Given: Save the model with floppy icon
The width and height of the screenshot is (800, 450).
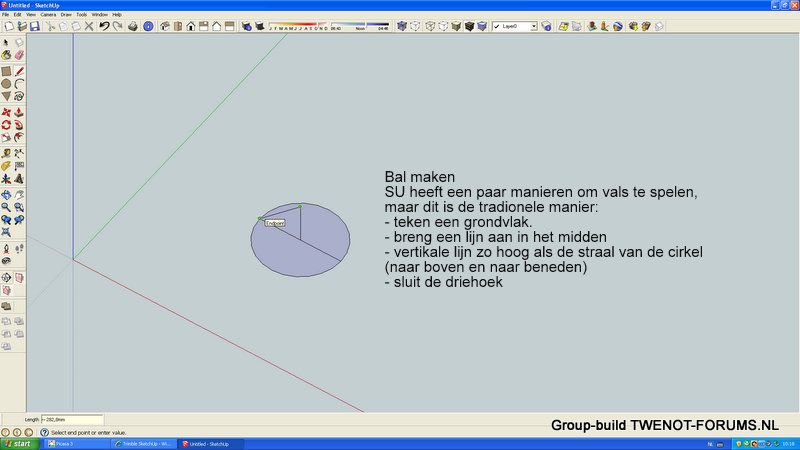Looking at the screenshot, I should [35, 26].
